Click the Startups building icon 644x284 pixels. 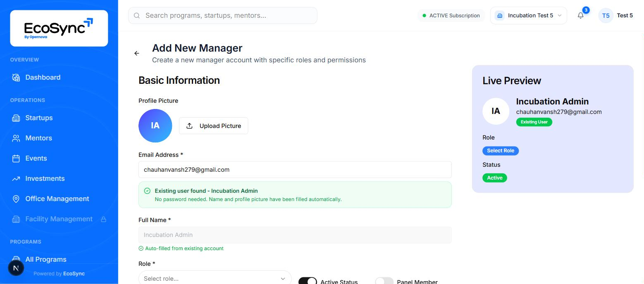click(16, 118)
